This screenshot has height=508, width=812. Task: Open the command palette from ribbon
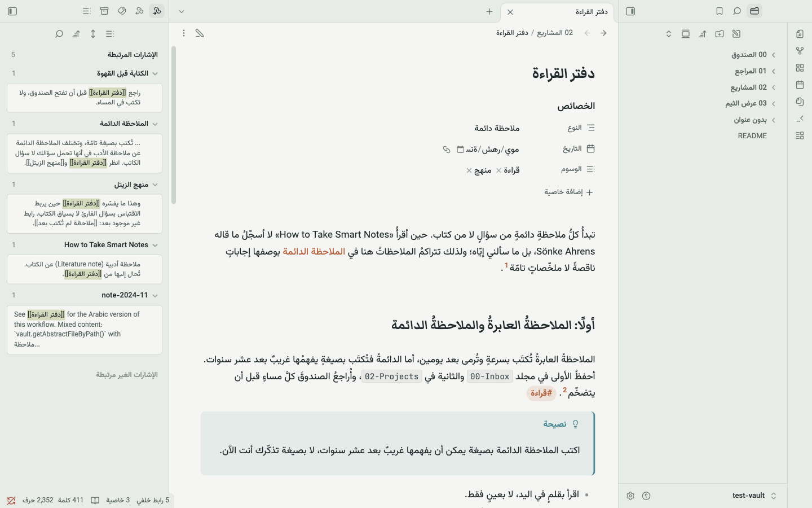800,119
